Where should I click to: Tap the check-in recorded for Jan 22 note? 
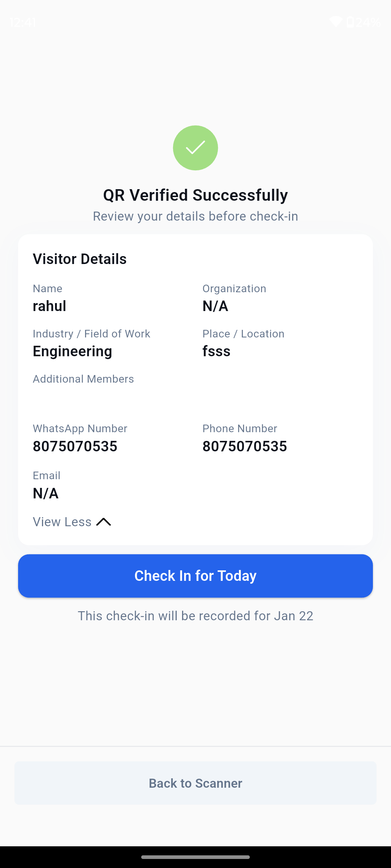point(195,616)
